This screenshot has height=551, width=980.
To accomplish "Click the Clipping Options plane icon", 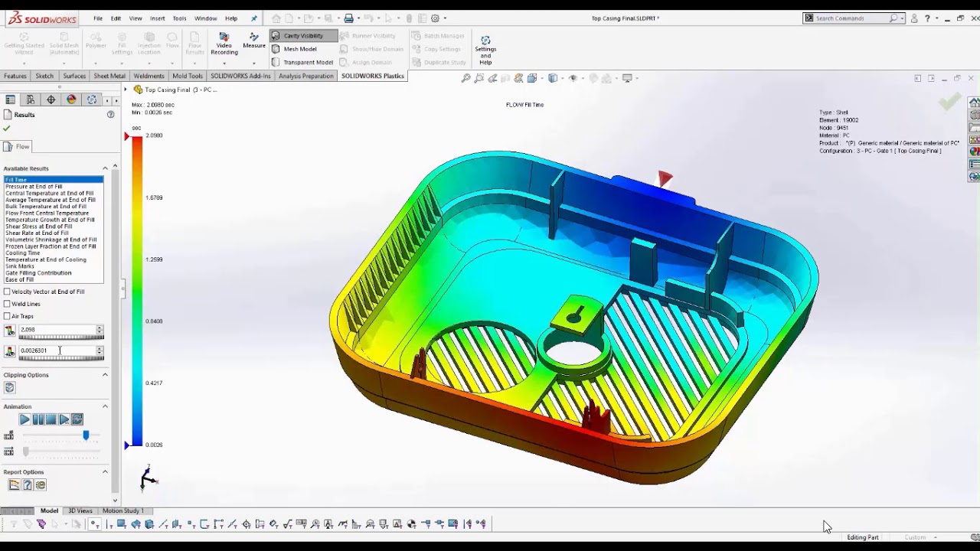I will pyautogui.click(x=10, y=388).
